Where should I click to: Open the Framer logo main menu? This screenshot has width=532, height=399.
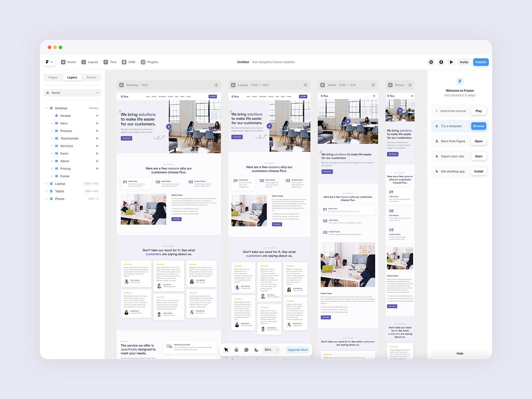[x=49, y=62]
